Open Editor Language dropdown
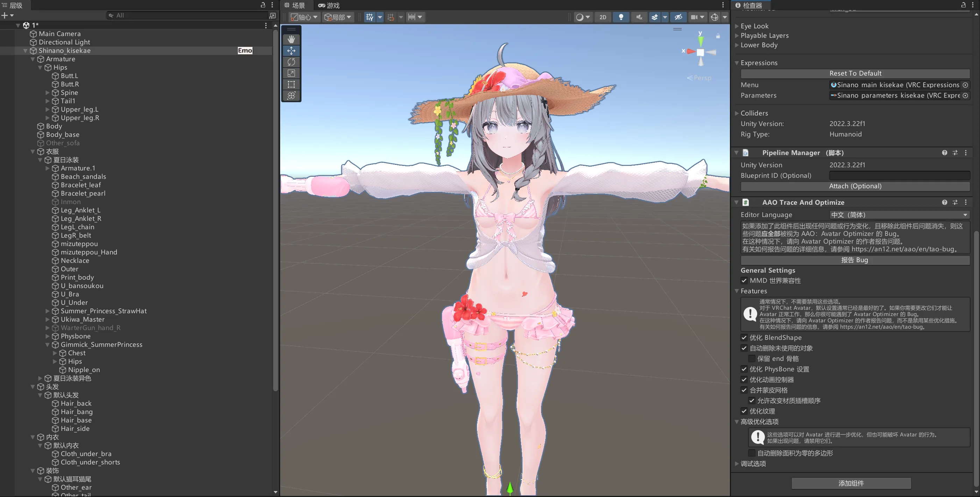Screen dimensions: 980x497 899,215
